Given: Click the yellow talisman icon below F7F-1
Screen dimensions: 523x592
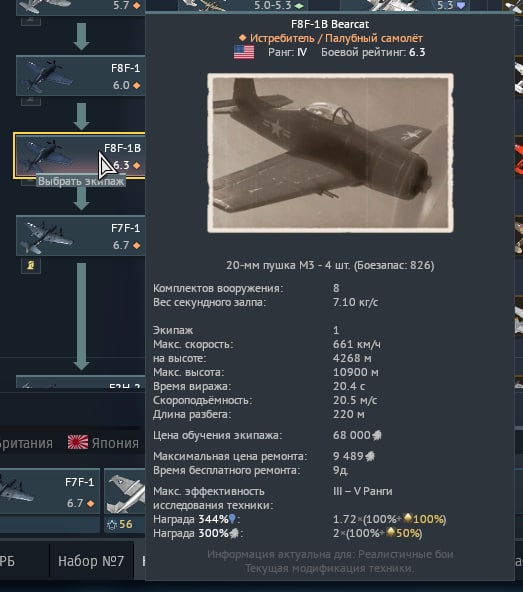Looking at the screenshot, I should (31, 265).
